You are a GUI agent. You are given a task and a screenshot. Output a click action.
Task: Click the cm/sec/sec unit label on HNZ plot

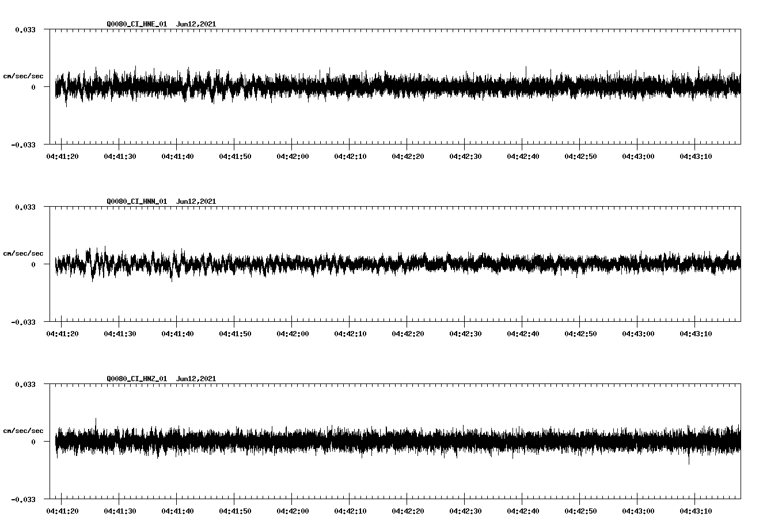coord(23,431)
